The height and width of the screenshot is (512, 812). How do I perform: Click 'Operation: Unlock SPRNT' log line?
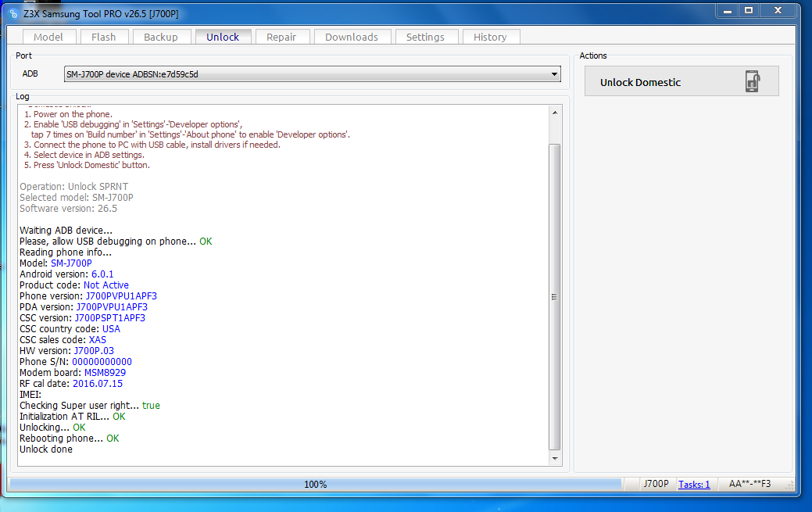click(x=73, y=187)
